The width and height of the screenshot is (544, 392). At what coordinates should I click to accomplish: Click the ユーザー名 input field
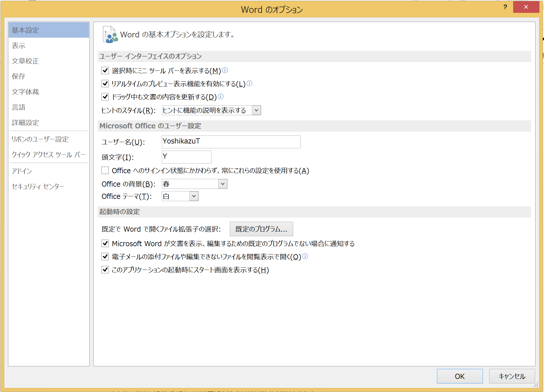click(x=231, y=142)
